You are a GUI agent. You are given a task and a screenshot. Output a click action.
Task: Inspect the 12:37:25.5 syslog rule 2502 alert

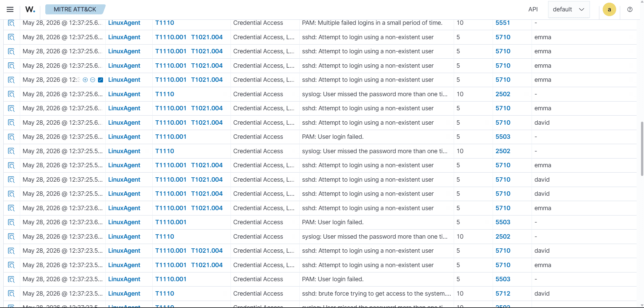[x=11, y=151]
